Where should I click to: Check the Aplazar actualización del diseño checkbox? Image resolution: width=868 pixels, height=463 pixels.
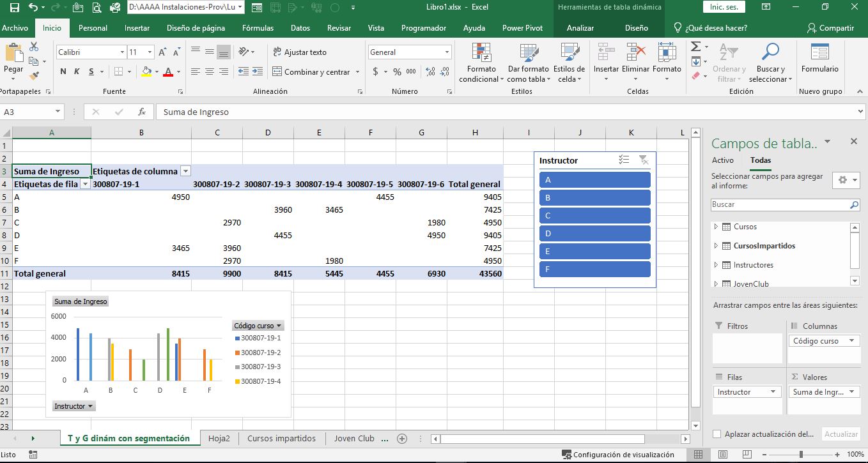coord(717,434)
